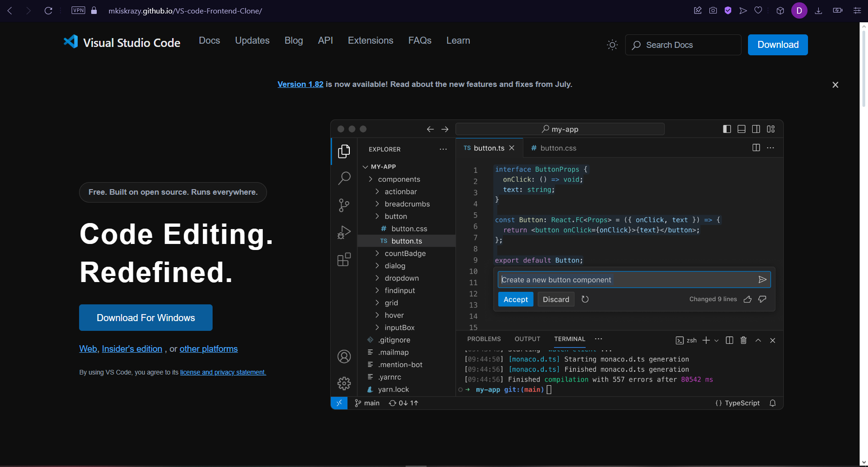This screenshot has height=467, width=868.
Task: Click the Explorer files icon in activity bar
Action: tap(344, 151)
